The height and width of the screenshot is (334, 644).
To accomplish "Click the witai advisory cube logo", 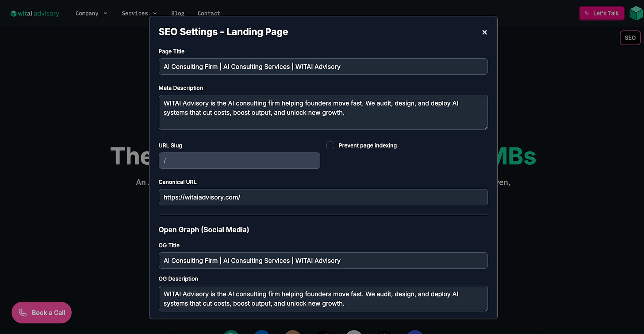I will click(x=14, y=13).
